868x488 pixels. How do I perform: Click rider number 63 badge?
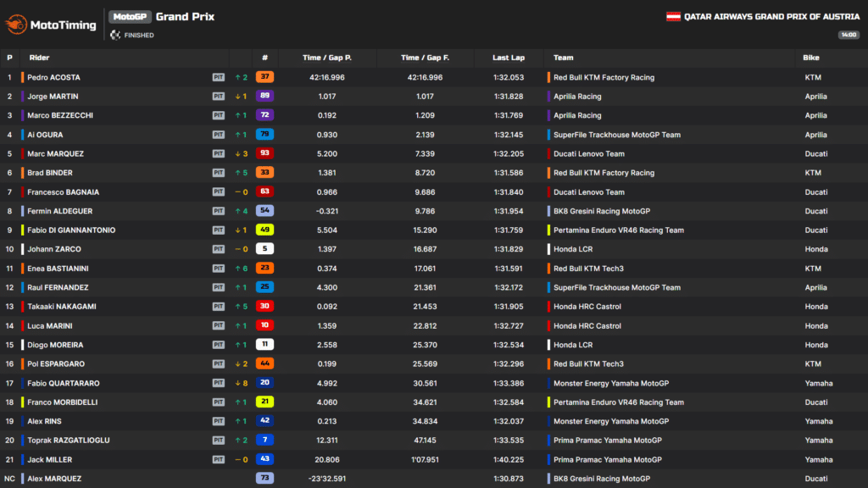tap(264, 191)
